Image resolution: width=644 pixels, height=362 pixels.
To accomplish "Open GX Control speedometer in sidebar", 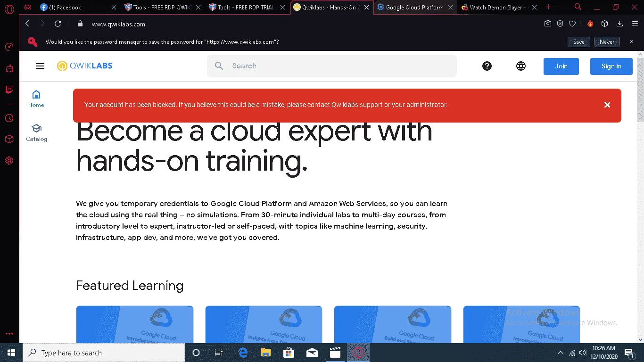I will [x=9, y=47].
